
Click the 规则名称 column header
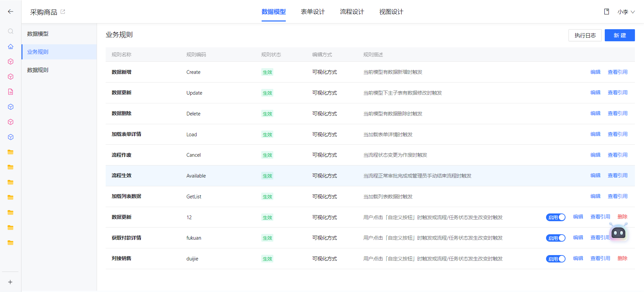[x=121, y=54]
